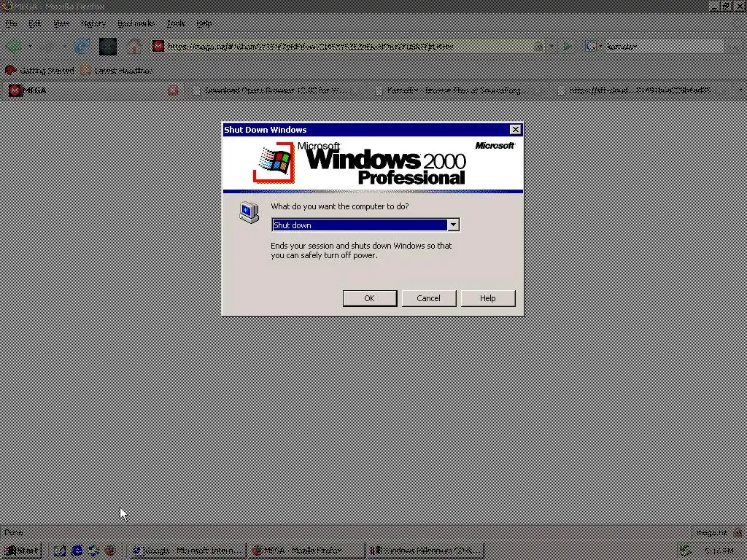Switch to the Download Opera Browser tab
Screen dimensions: 747x560
(276, 90)
